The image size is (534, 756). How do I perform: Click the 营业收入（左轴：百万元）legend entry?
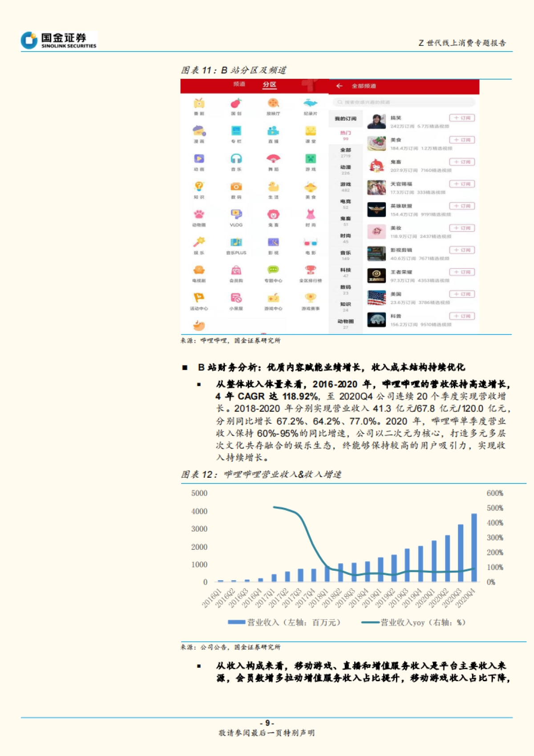[284, 622]
